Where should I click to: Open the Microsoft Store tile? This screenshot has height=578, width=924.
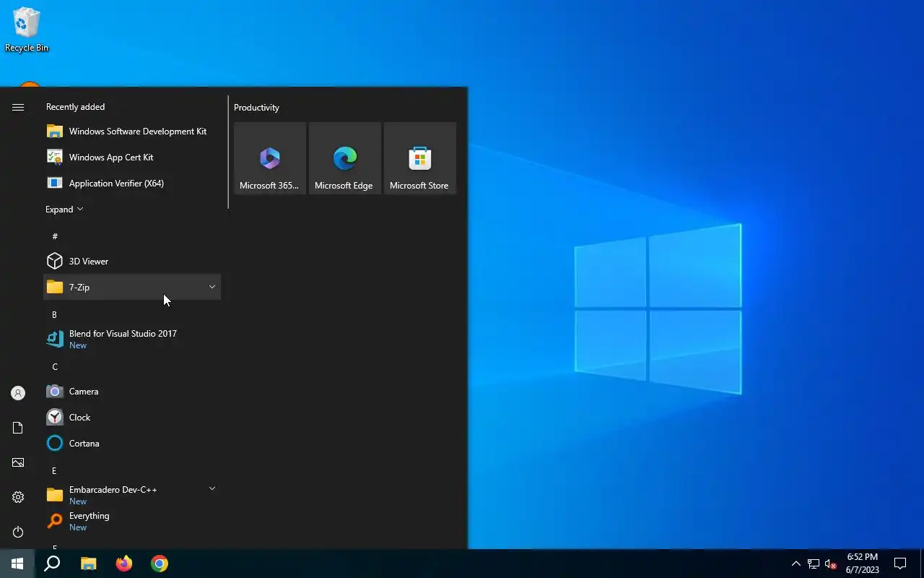(x=420, y=158)
